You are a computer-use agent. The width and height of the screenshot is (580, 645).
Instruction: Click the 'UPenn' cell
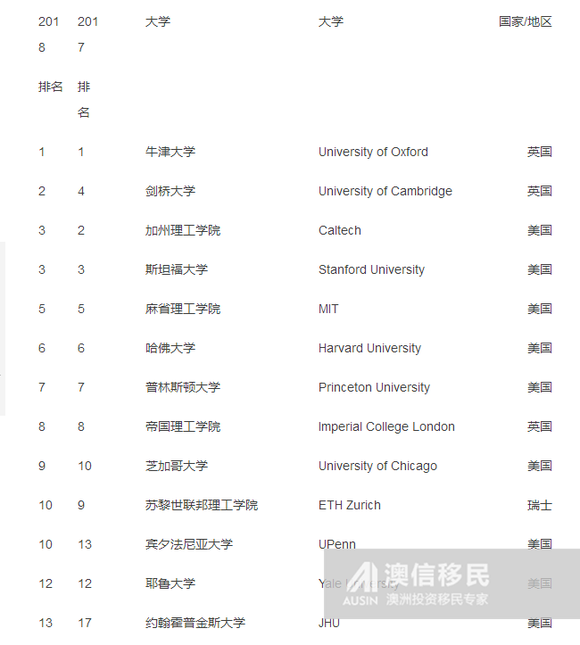[337, 545]
